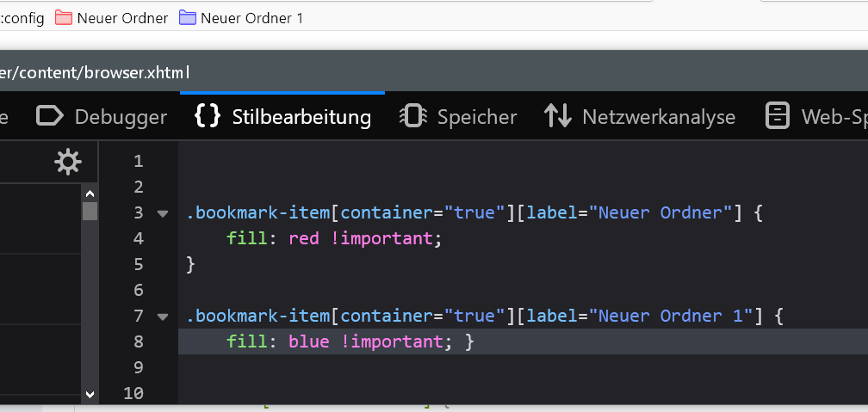Click the stylesheet list scrollbar thumb
The height and width of the screenshot is (412, 868).
(90, 212)
